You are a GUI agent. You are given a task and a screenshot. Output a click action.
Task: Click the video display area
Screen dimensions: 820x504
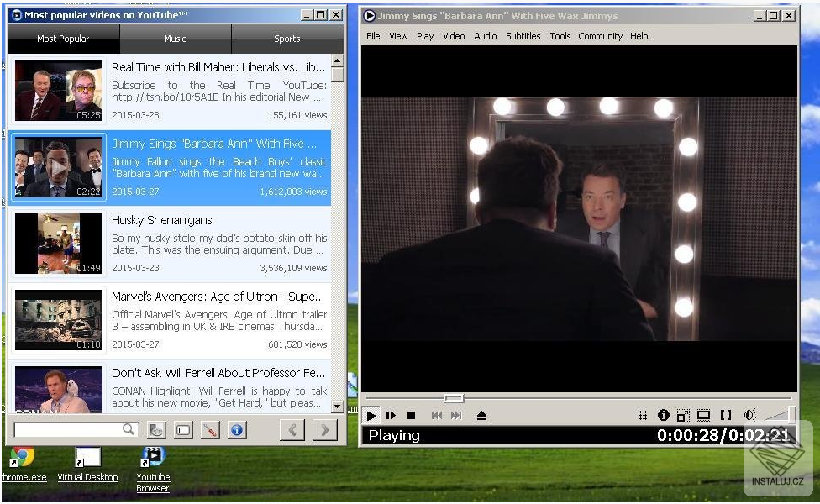point(579,218)
